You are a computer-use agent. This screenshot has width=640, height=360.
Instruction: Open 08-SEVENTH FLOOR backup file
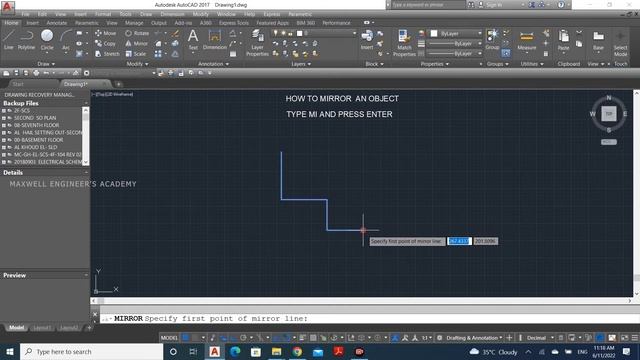(x=37, y=125)
